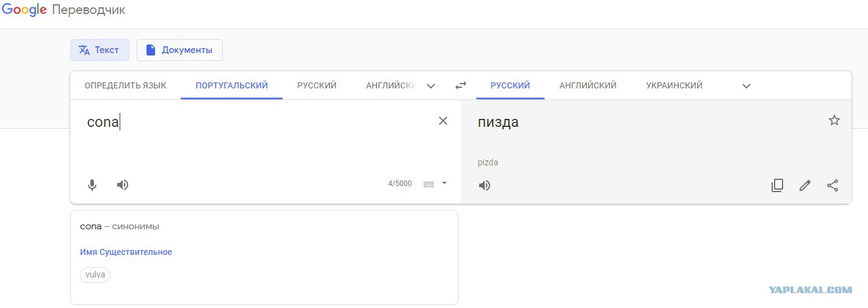The image size is (868, 308).
Task: Select the Текст translation mode
Action: pyautogui.click(x=99, y=50)
